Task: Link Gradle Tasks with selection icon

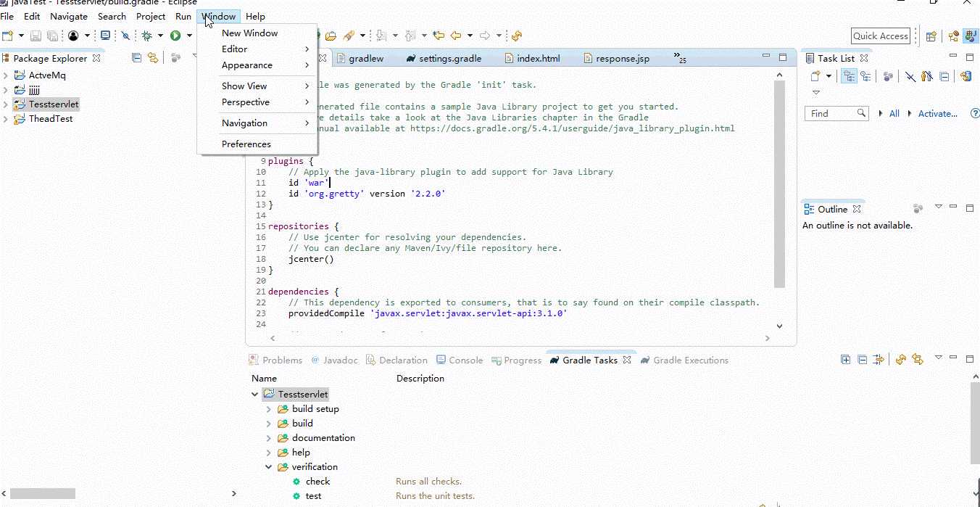Action: 918,359
